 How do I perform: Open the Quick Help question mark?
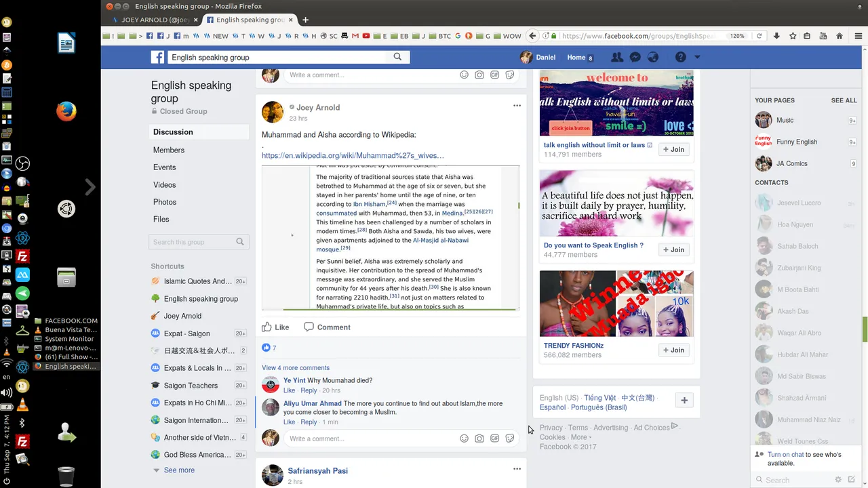click(x=681, y=58)
